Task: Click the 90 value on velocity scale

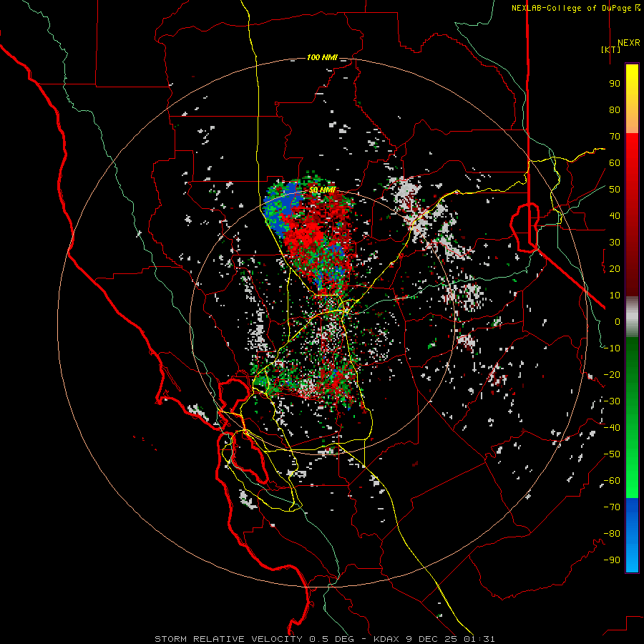Action: pos(615,84)
